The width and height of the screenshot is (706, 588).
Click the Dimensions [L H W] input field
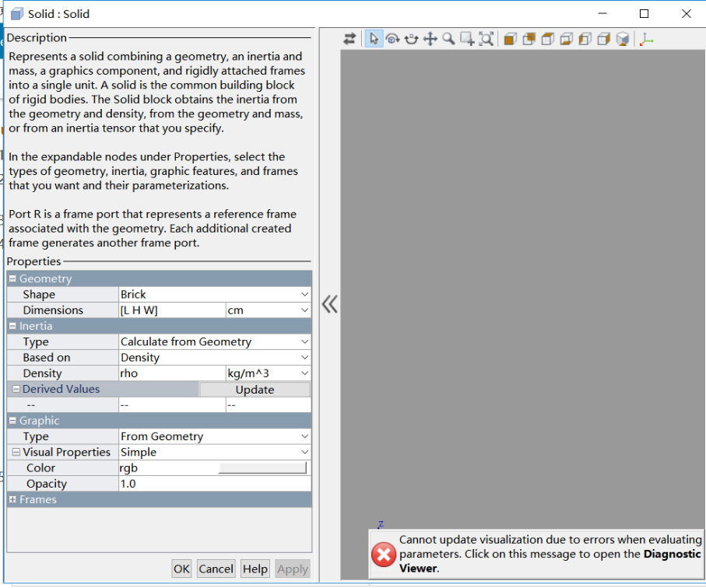coord(172,310)
